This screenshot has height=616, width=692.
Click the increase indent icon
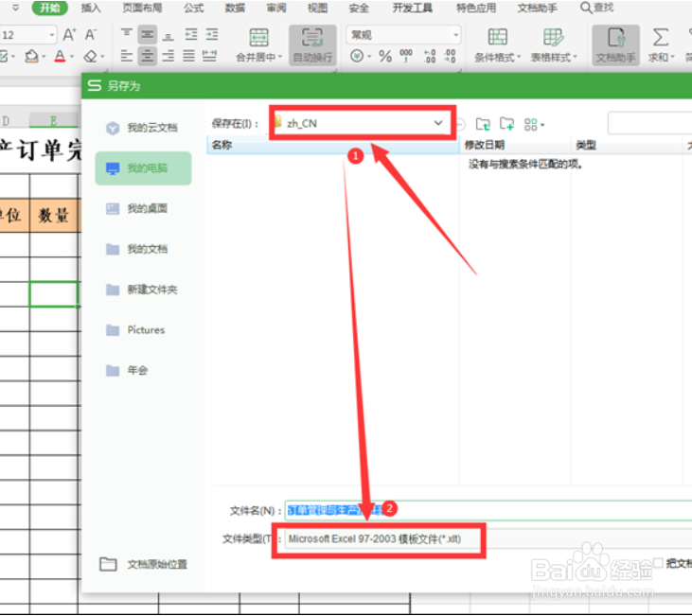212,34
